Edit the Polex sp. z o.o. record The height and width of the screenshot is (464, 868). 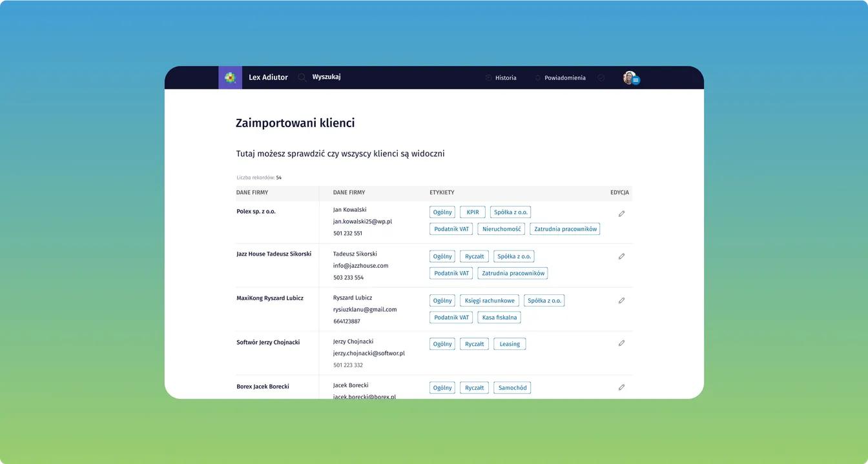click(621, 214)
